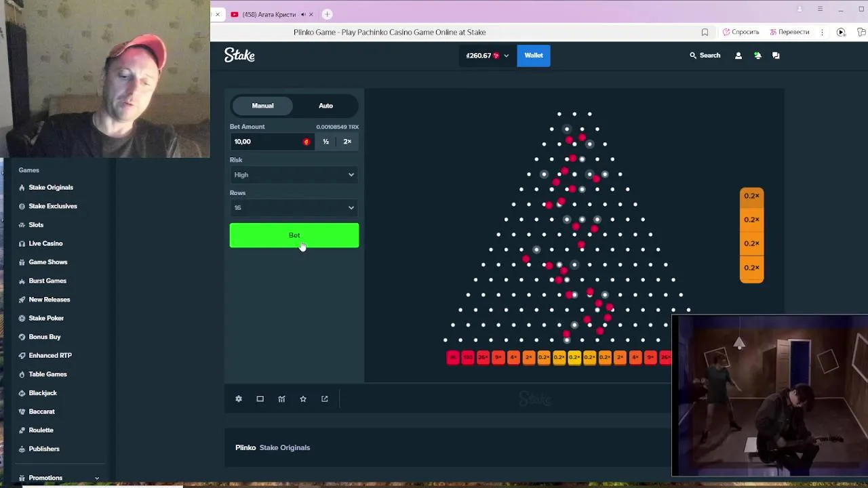Go to Stake Poker in the sidebar

(x=46, y=318)
